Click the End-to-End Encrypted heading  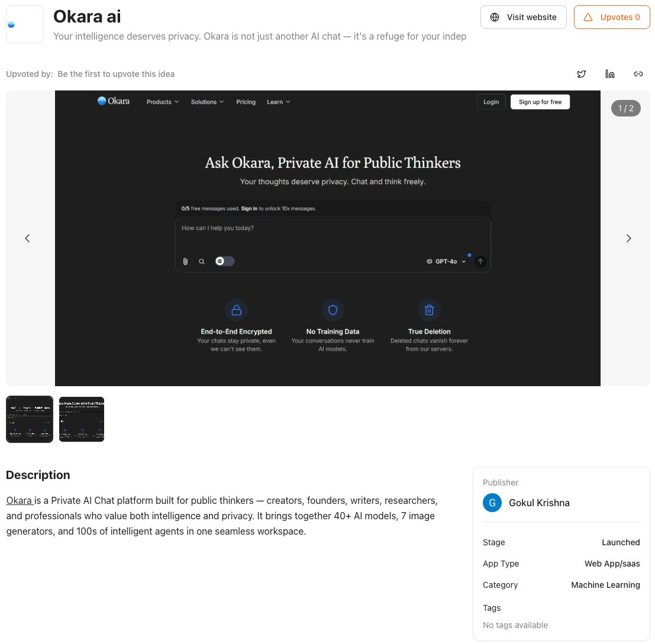coord(237,331)
